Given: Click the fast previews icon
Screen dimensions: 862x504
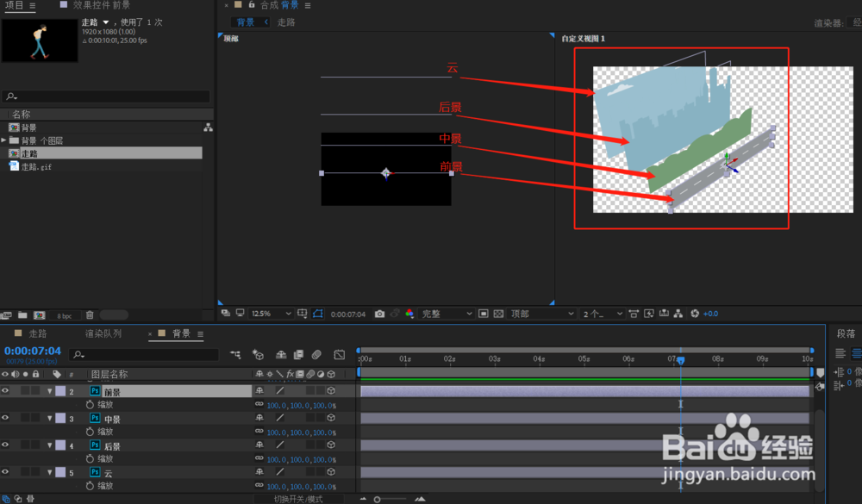Looking at the screenshot, I should [649, 314].
